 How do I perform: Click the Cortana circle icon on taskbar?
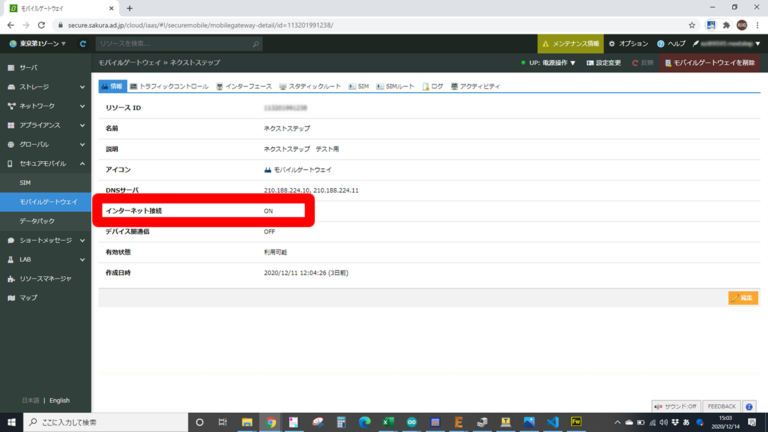[199, 422]
